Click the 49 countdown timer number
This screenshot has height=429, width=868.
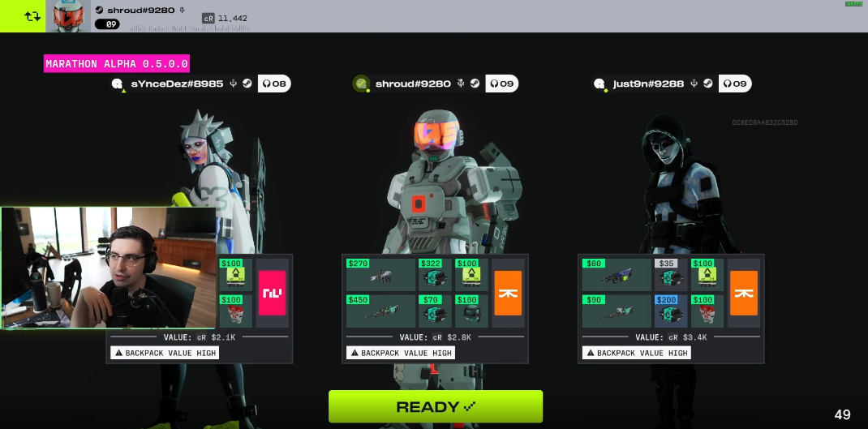tap(842, 414)
